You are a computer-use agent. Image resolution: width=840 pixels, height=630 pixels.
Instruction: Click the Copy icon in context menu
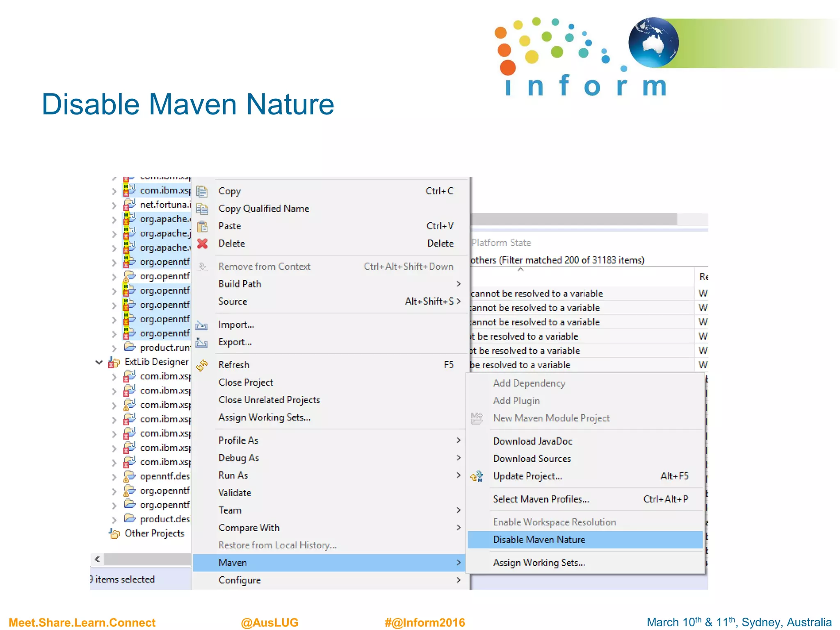click(x=202, y=191)
